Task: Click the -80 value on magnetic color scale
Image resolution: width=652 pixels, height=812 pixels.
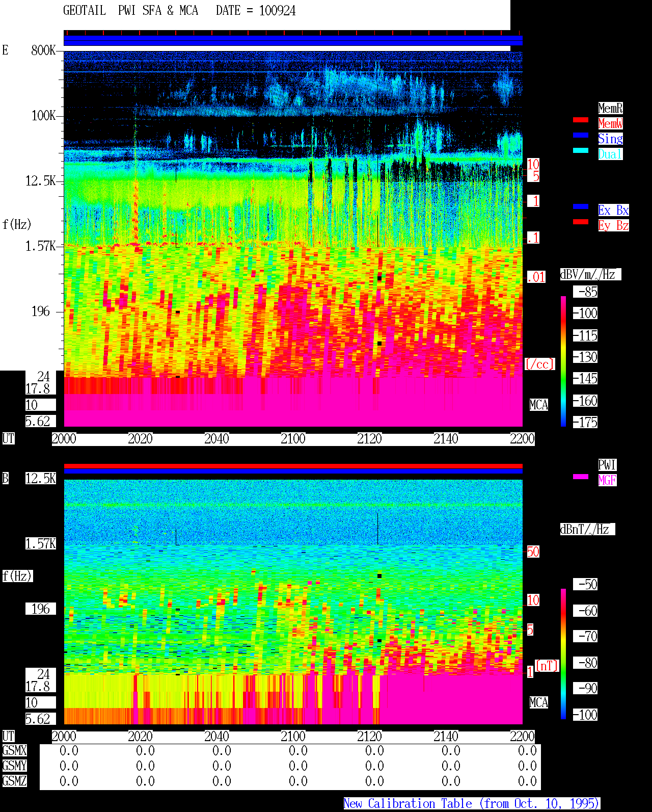Action: point(585,663)
